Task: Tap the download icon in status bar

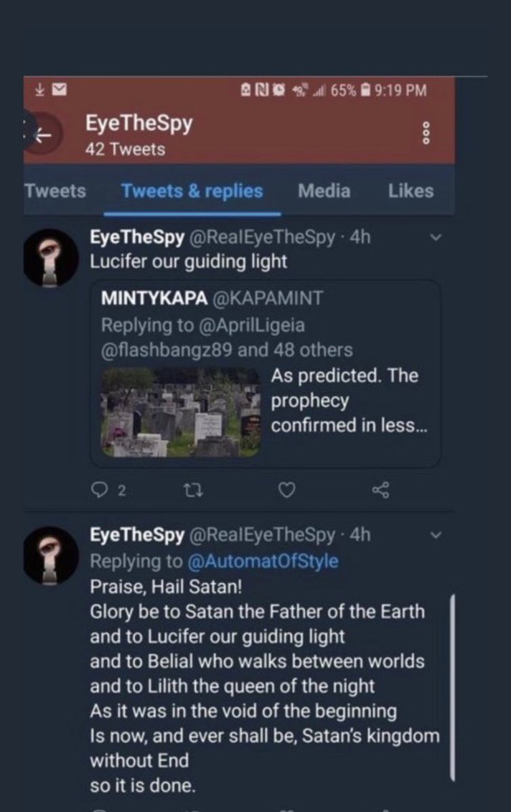Action: tap(39, 89)
